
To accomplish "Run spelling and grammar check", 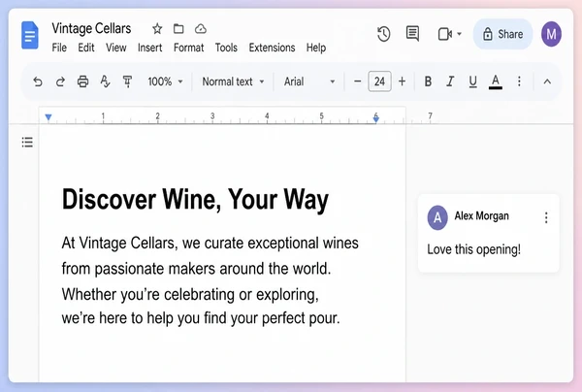I will 105,82.
